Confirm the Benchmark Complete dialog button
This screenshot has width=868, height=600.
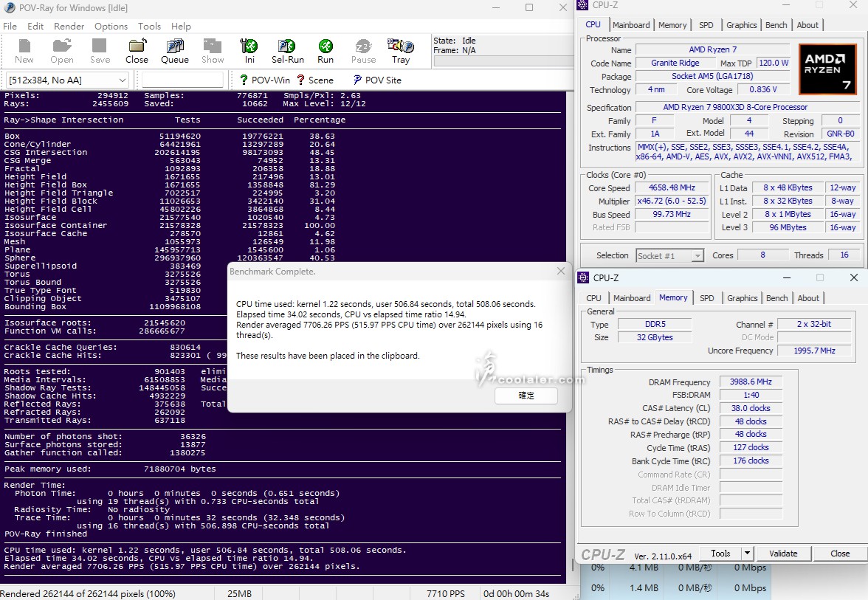click(526, 396)
